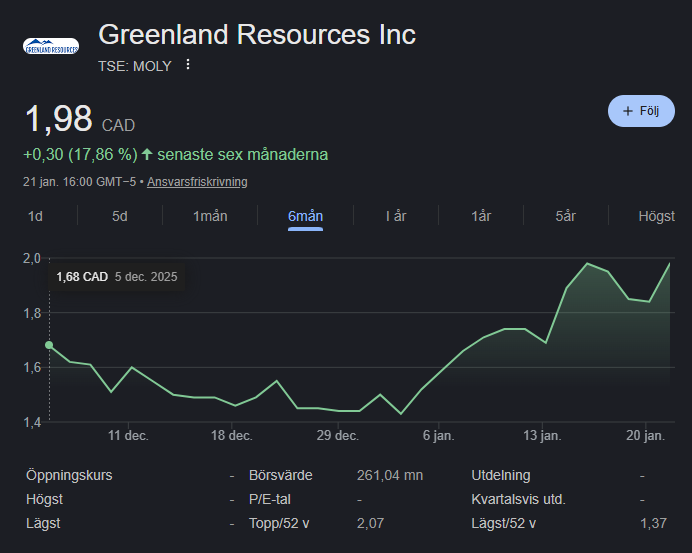Click the Börsvärde value 261,04 mn

pyautogui.click(x=389, y=476)
